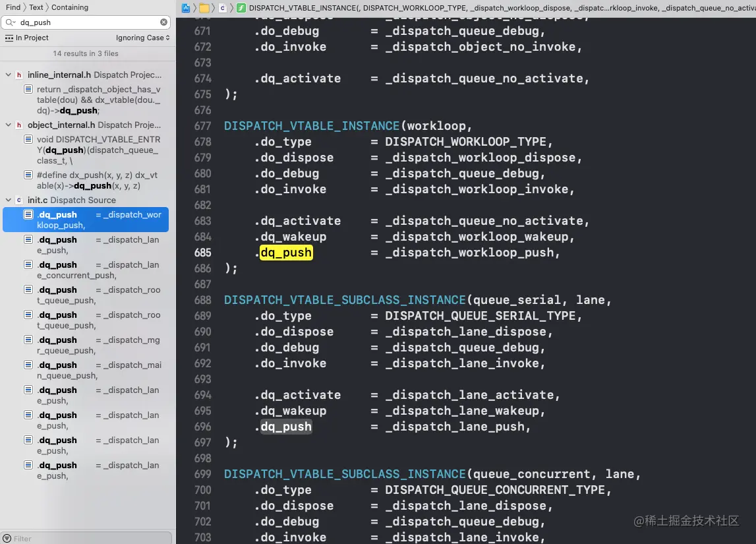
Task: Click the inline_internal.h header file icon
Action: pyautogui.click(x=19, y=75)
